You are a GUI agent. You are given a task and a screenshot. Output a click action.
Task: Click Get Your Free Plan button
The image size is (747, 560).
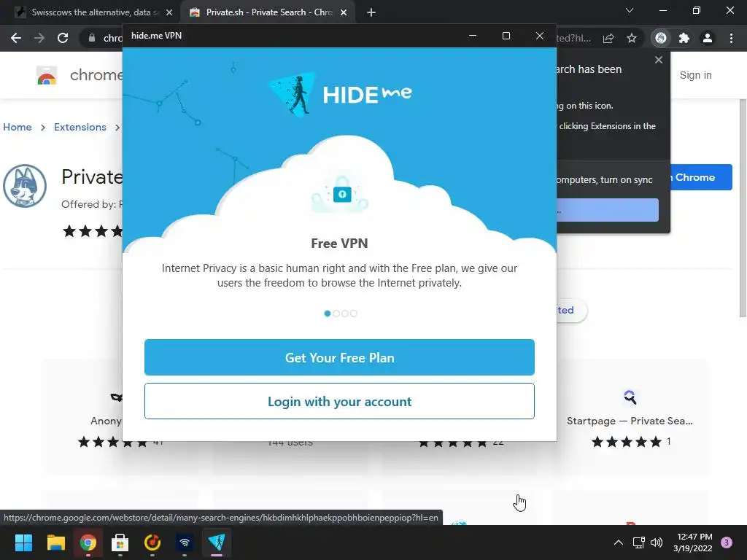pyautogui.click(x=339, y=357)
